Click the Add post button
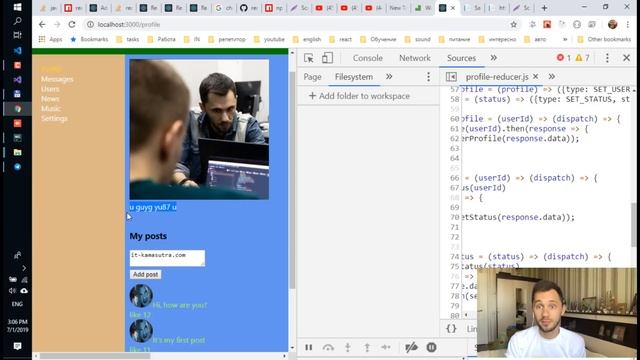The width and height of the screenshot is (640, 360). pyautogui.click(x=145, y=274)
